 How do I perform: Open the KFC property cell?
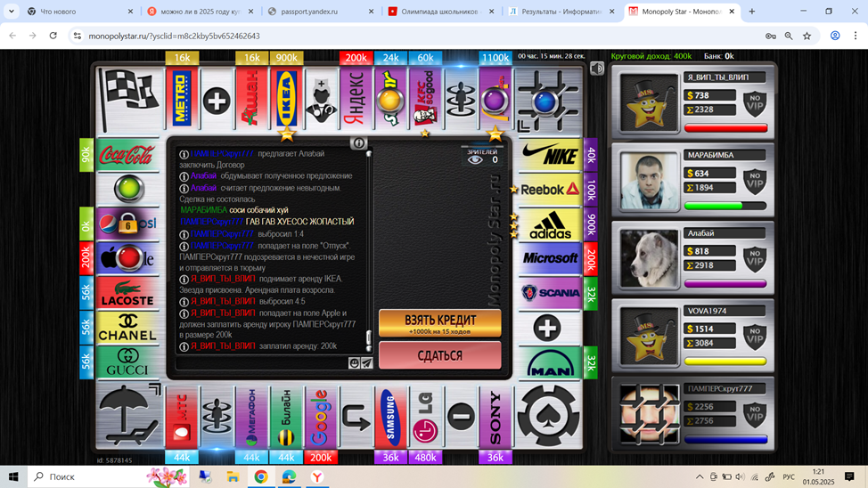(425, 100)
